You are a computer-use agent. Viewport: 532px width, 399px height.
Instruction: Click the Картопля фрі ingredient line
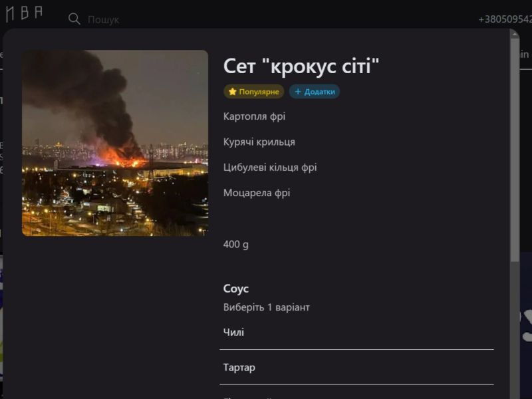click(254, 116)
